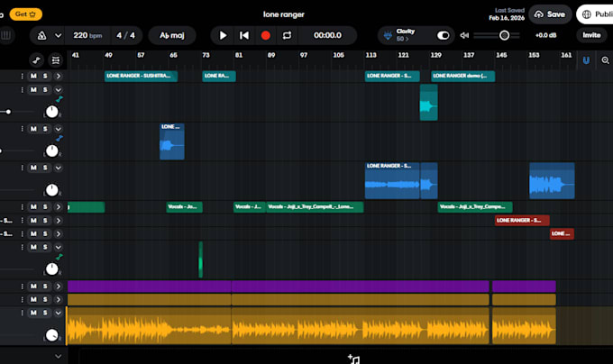Image resolution: width=613 pixels, height=364 pixels.
Task: Select the LONE RANGER demo teal clip
Action: [462, 77]
